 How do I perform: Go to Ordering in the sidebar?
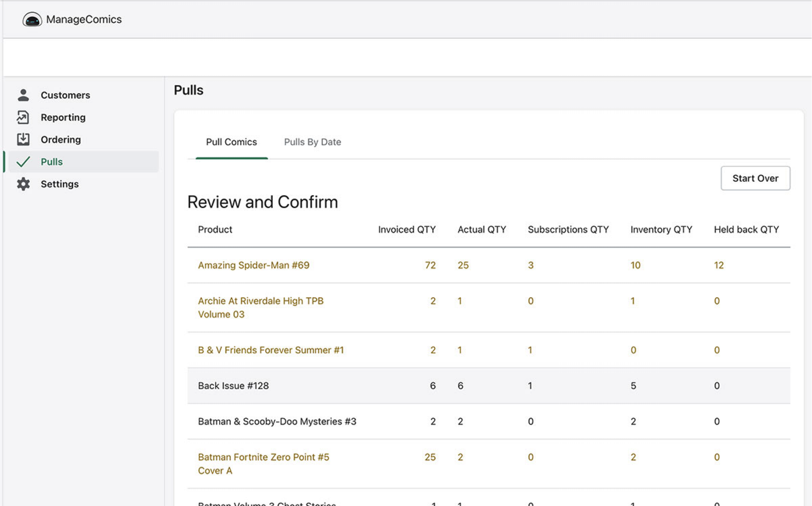(x=61, y=140)
